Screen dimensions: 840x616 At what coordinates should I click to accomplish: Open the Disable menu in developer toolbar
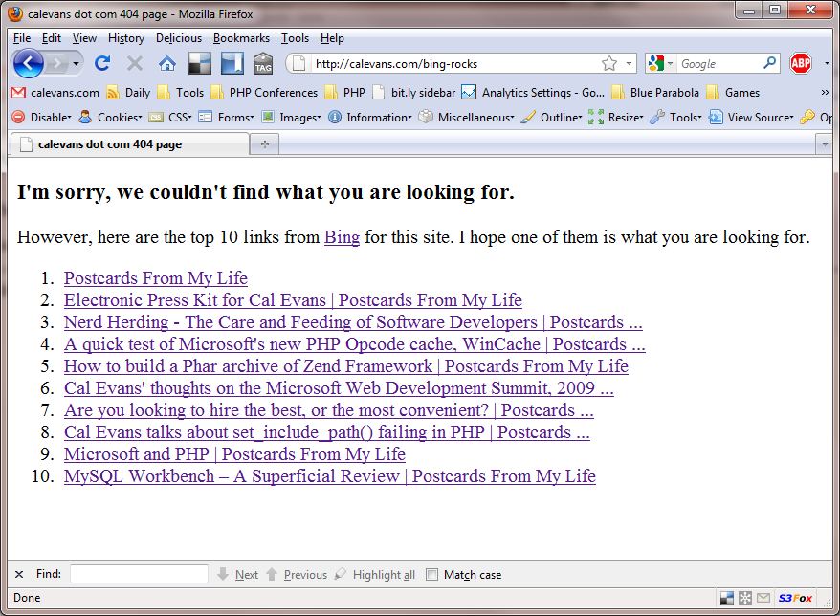click(x=41, y=118)
